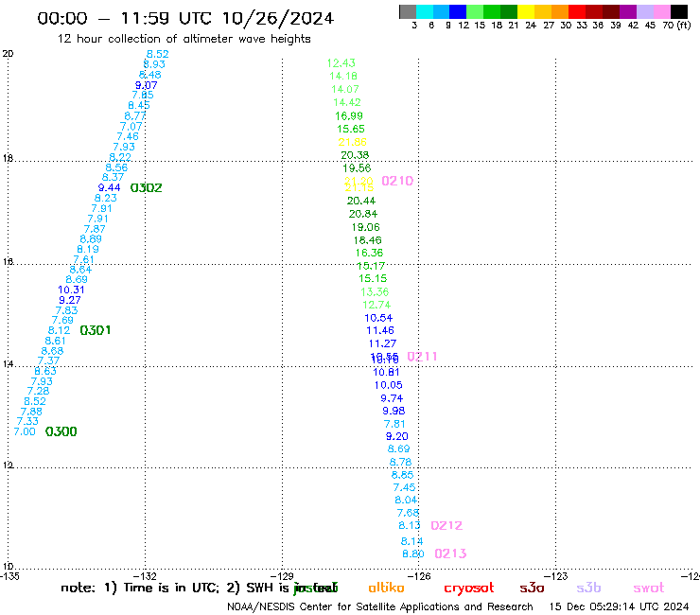
Task: Click the lavender legend swatch
Action: click(645, 11)
